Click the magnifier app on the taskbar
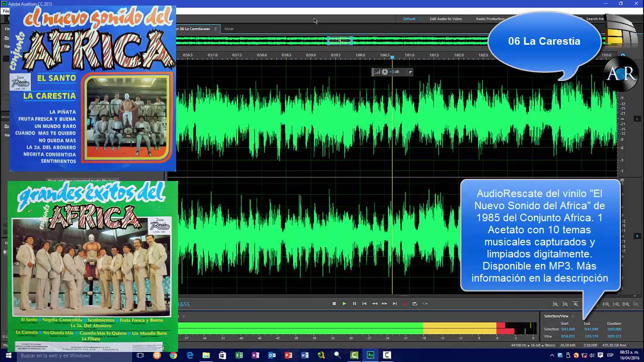 click(338, 355)
